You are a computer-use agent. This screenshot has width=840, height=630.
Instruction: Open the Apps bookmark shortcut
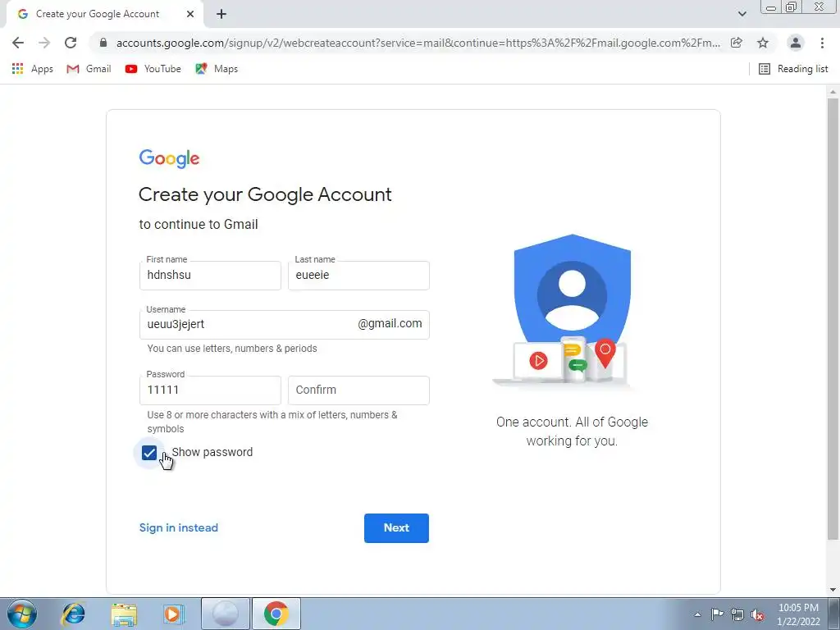tap(33, 69)
